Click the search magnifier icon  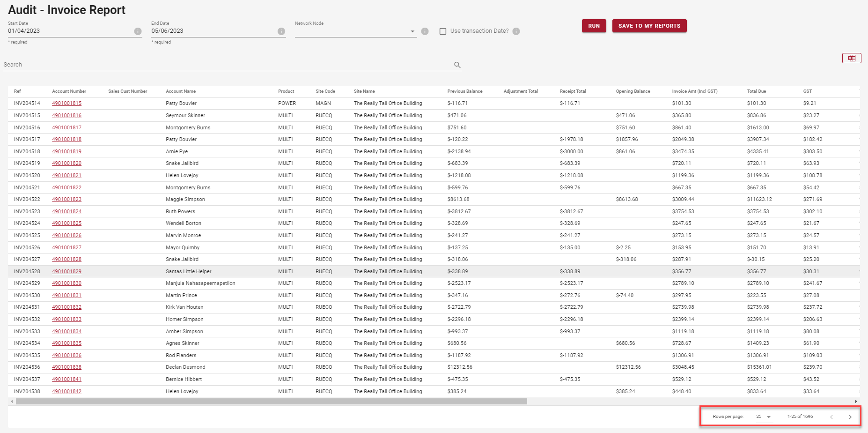click(x=457, y=65)
